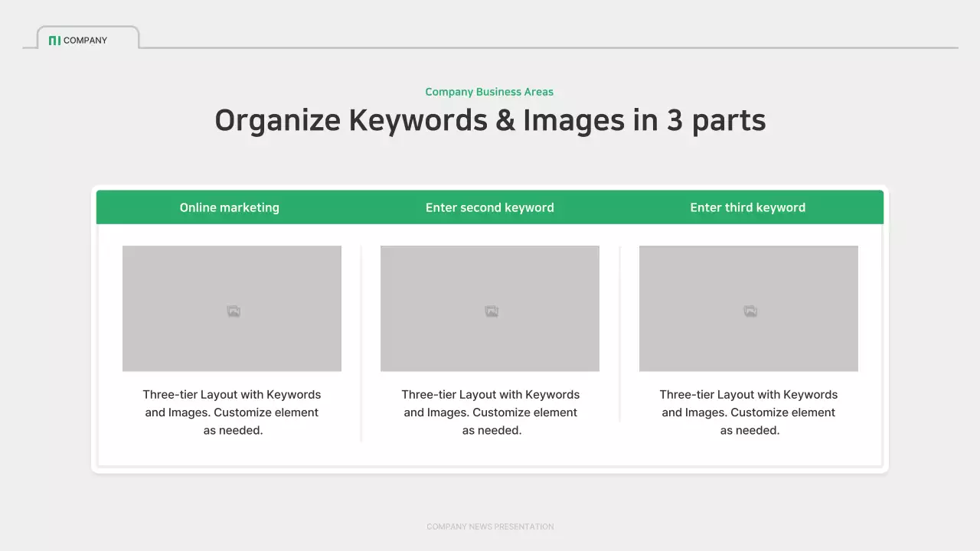Viewport: 980px width, 551px height.
Task: Select the main slide title text
Action: (x=490, y=120)
